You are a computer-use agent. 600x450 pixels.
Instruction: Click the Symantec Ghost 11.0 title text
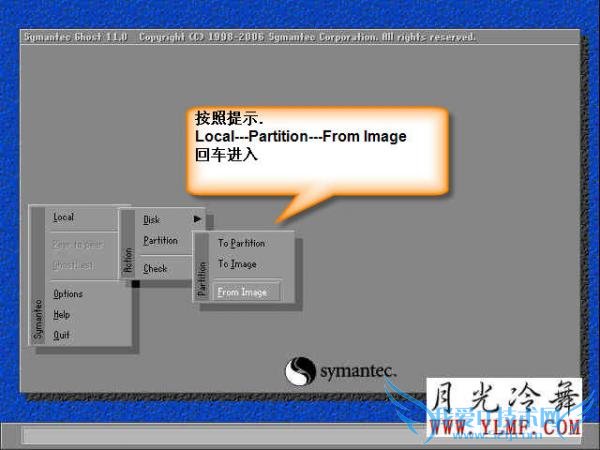(75, 37)
